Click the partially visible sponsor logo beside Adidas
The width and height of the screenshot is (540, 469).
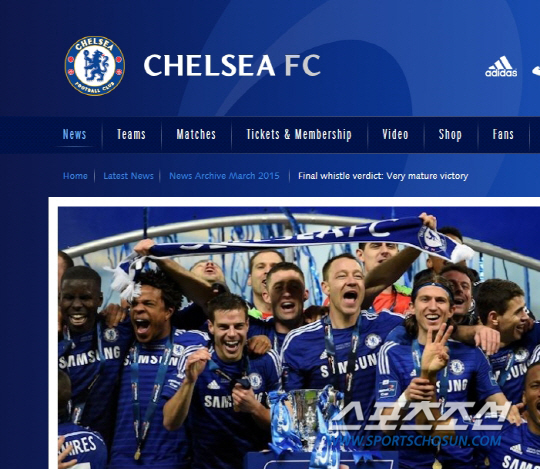[x=536, y=71]
